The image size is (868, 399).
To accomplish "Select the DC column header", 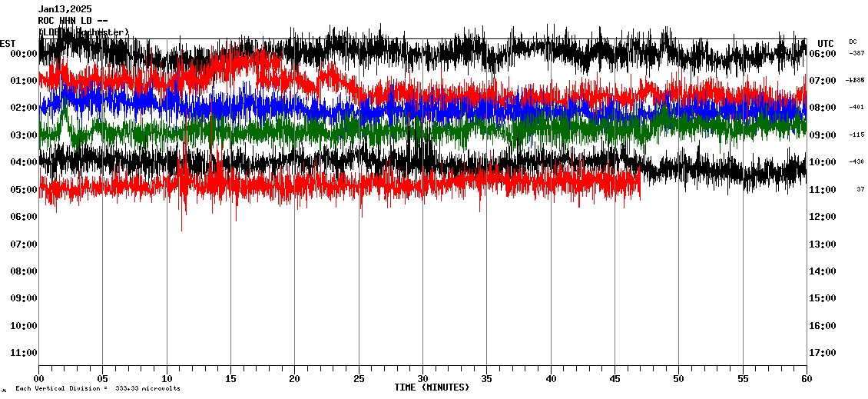I will click(x=853, y=42).
